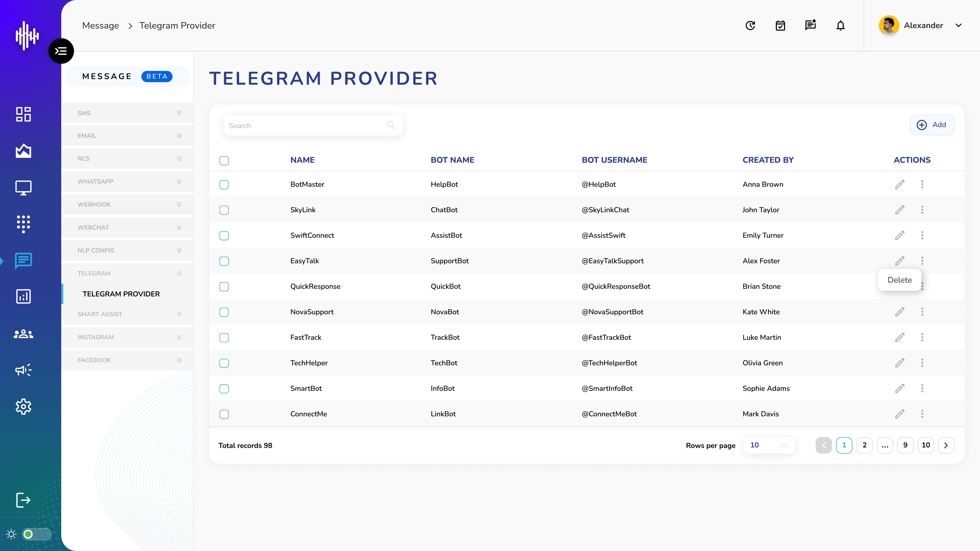Go to page 2 in pagination
The width and height of the screenshot is (980, 551).
tap(864, 445)
